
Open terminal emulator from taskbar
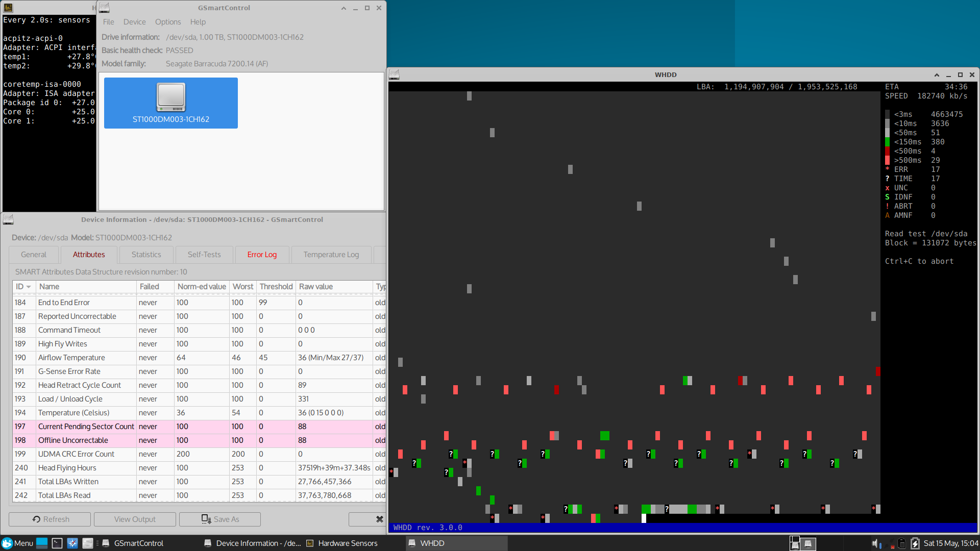point(57,543)
